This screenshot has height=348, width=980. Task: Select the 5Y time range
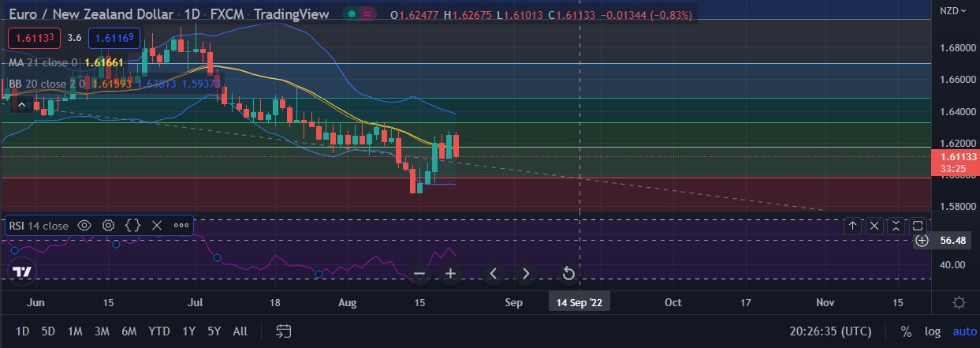click(214, 331)
